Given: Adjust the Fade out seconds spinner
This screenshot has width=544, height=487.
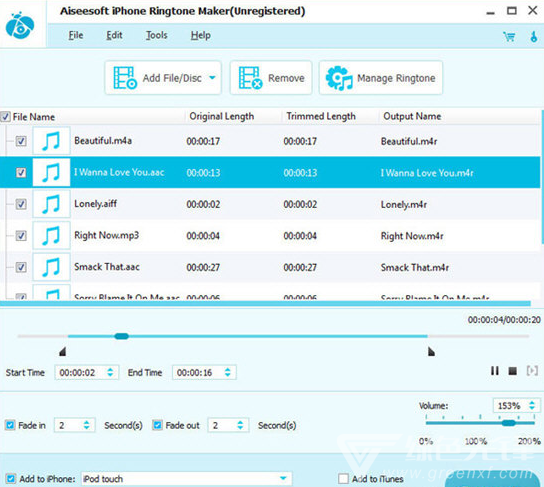Looking at the screenshot, I should (240, 425).
